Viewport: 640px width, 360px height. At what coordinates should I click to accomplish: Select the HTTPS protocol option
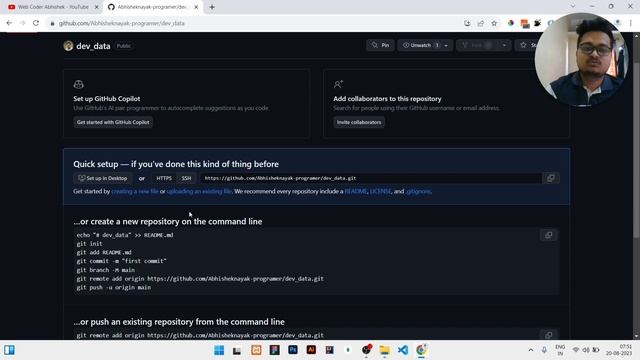point(164,178)
